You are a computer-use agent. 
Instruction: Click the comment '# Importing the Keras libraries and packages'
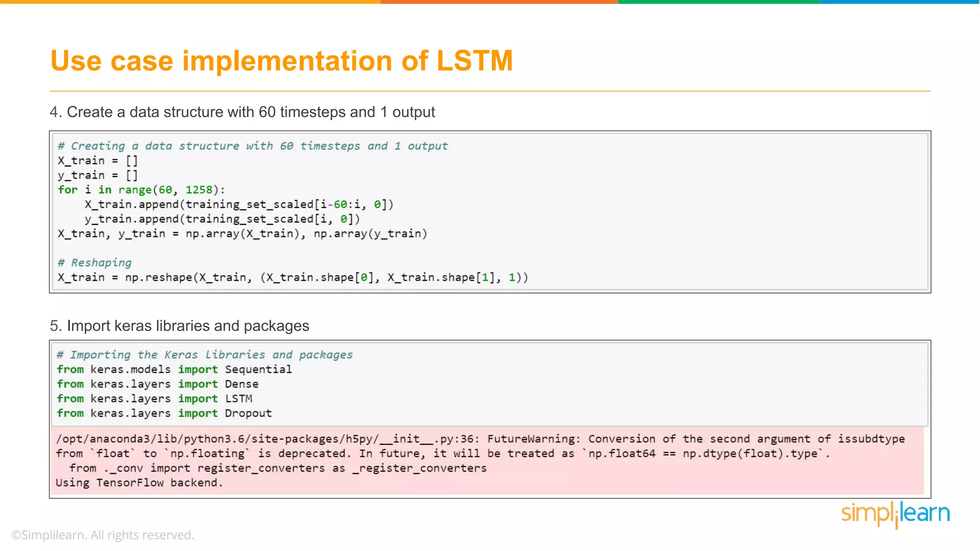pos(205,355)
